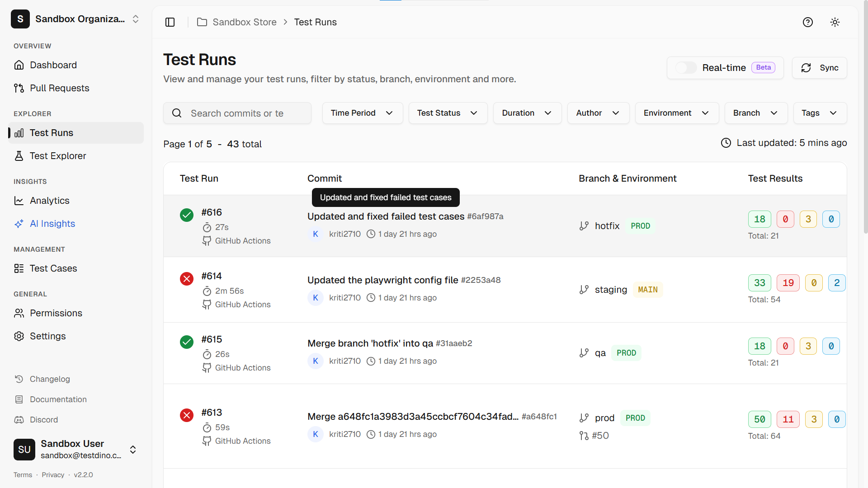Click the failed status icon for run #614
This screenshot has width=868, height=488.
pyautogui.click(x=187, y=279)
